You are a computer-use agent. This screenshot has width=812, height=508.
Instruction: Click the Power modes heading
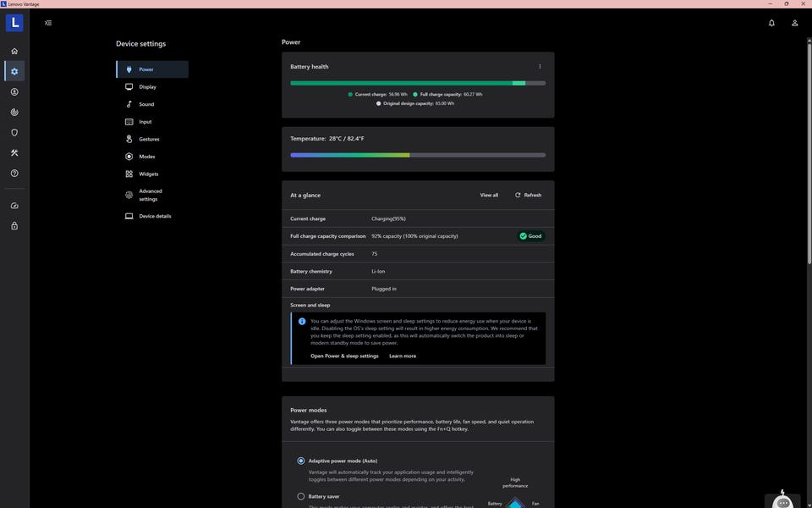[308, 410]
